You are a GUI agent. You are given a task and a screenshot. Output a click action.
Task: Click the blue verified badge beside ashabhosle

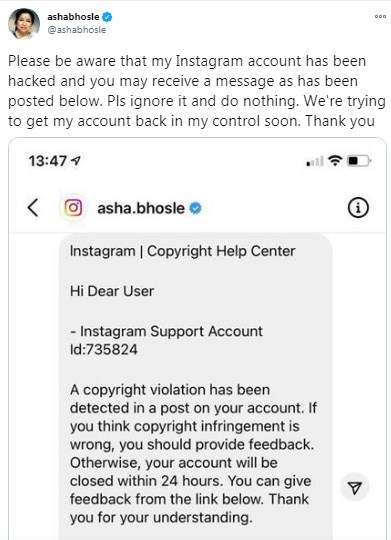(x=107, y=17)
